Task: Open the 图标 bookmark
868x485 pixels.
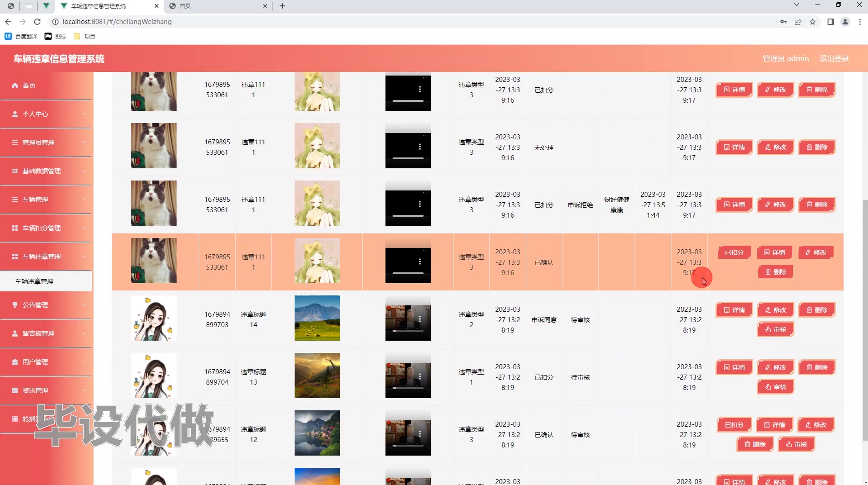Action: pyautogui.click(x=56, y=36)
